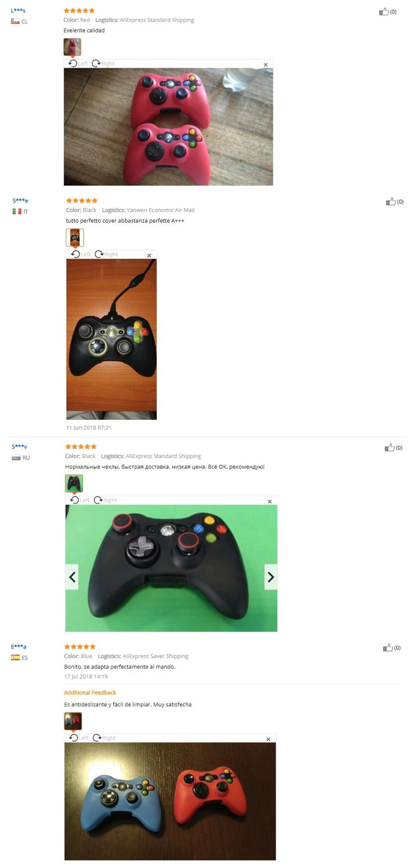The image size is (410, 868).
Task: Rotate green background photo left
Action: pos(80,500)
